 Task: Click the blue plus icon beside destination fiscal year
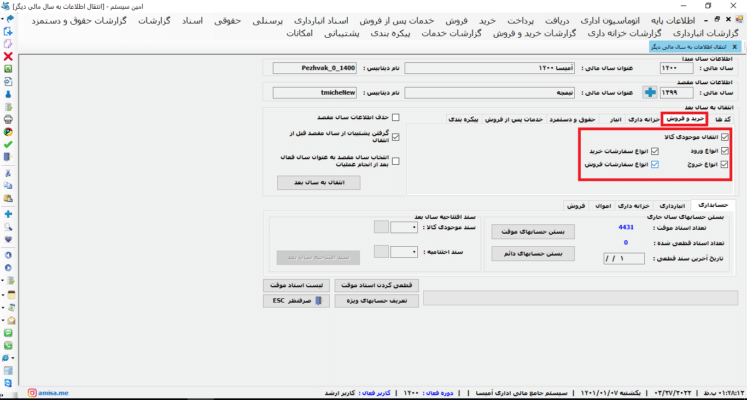(649, 92)
